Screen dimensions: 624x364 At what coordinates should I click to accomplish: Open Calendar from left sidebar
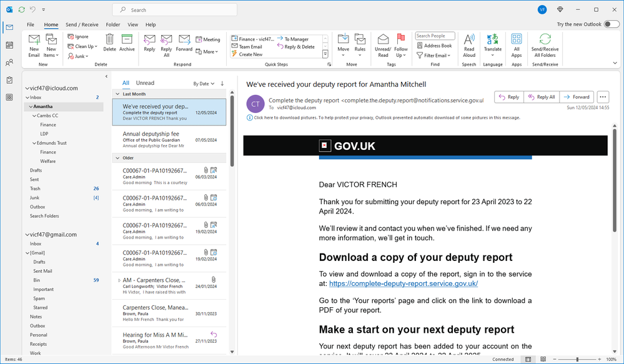pyautogui.click(x=9, y=45)
